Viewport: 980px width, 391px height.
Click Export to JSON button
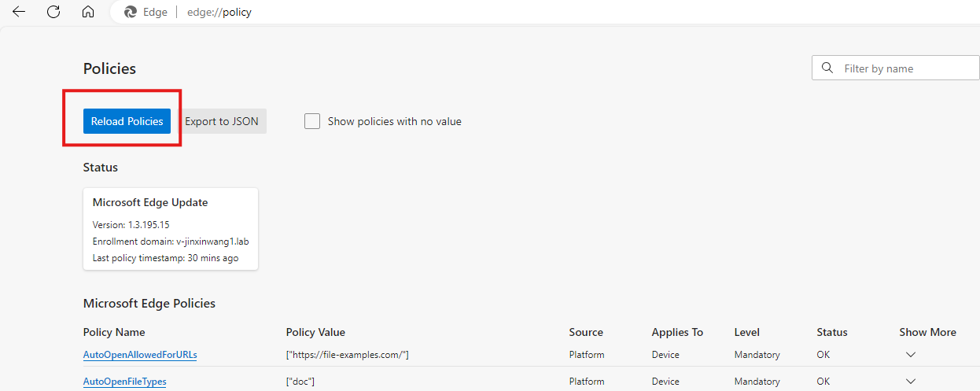pos(222,121)
